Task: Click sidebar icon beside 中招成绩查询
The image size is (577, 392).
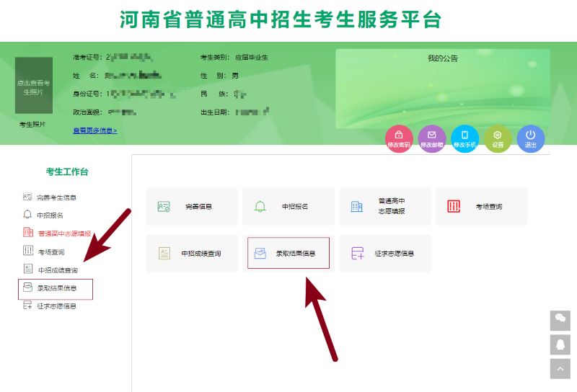Action: (x=28, y=269)
